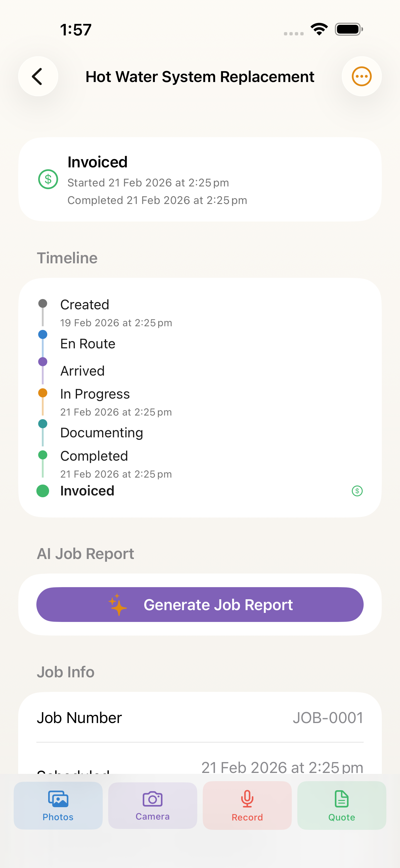
Task: Tap the back arrow to leave job details
Action: (x=38, y=77)
